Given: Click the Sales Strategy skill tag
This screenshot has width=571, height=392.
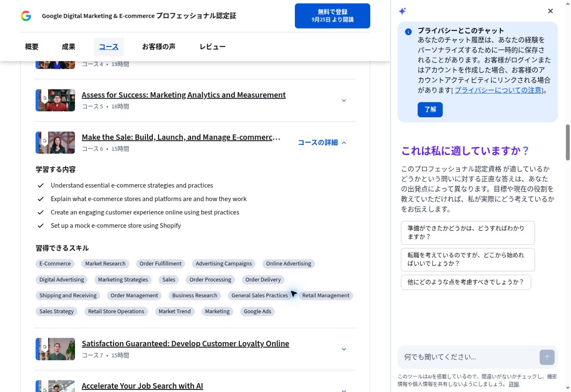Looking at the screenshot, I should (57, 312).
